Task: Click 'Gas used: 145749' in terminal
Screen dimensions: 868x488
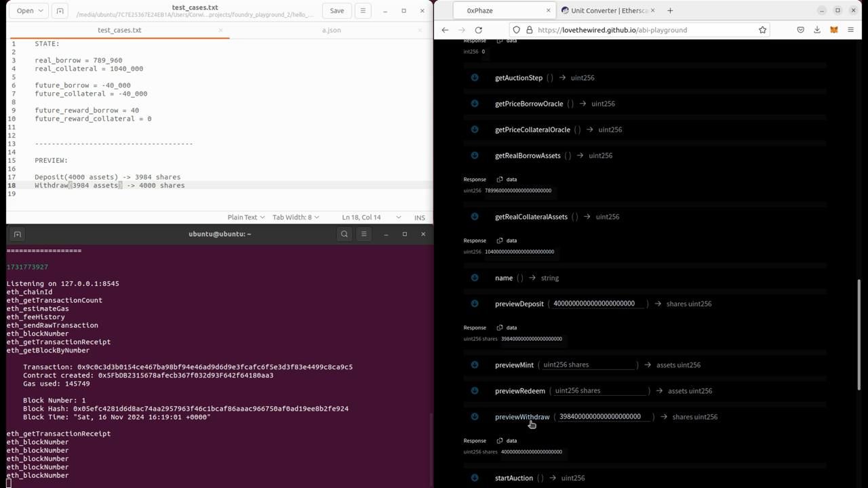Action: 56,384
